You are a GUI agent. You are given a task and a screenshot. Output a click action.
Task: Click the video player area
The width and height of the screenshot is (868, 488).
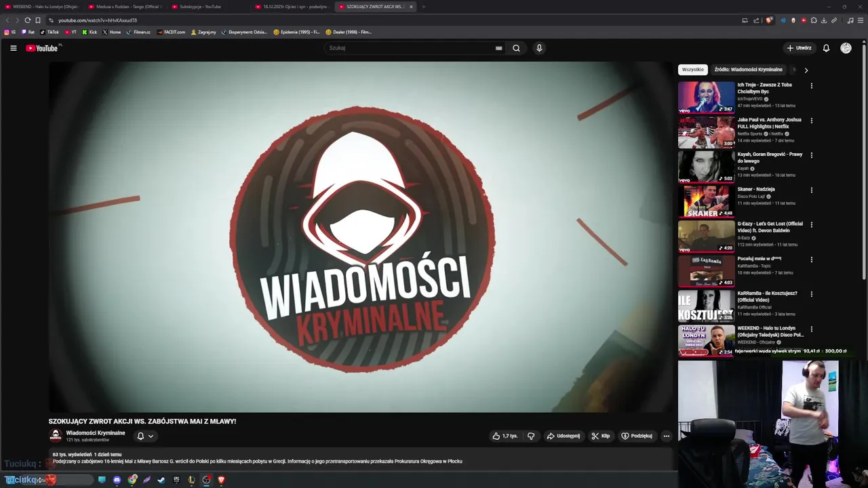(361, 237)
